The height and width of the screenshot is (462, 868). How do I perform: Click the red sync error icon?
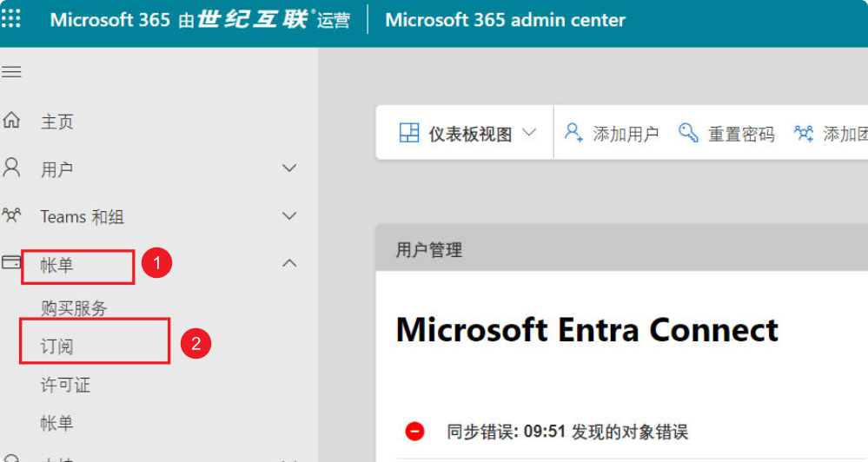pyautogui.click(x=414, y=431)
